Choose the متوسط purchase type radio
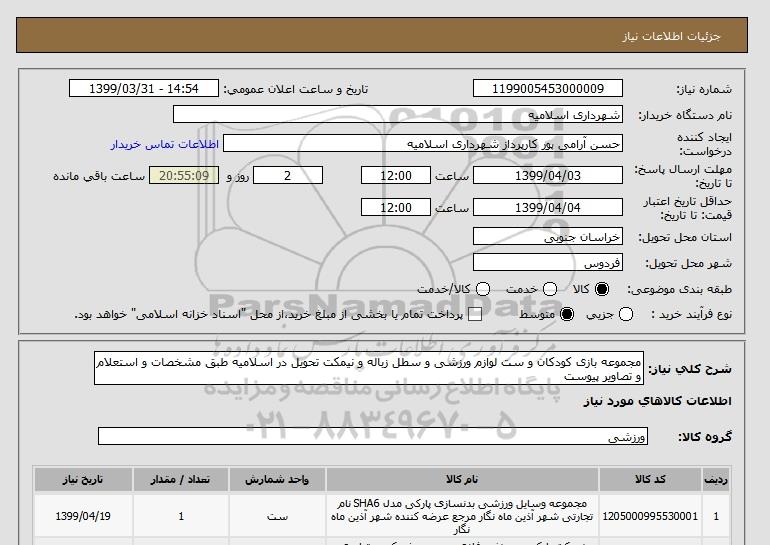 coord(567,314)
